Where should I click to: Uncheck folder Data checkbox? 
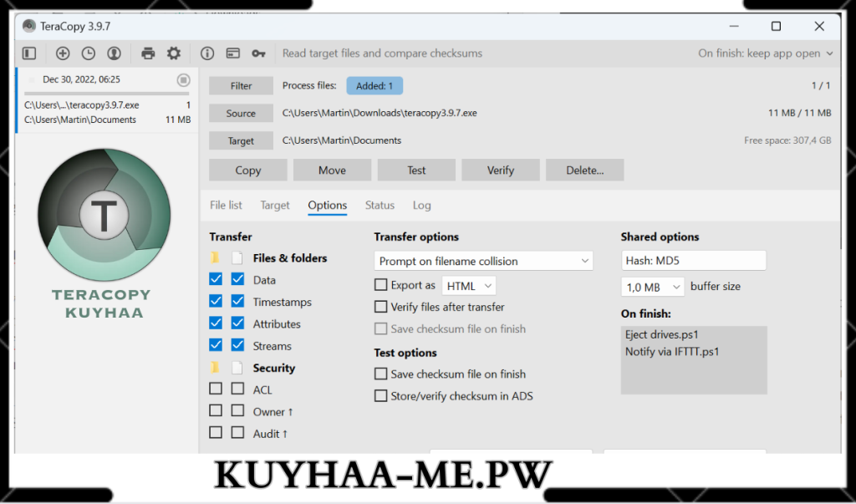216,279
